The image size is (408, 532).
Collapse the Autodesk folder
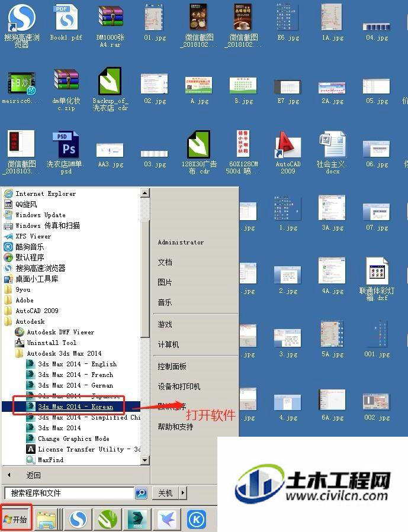[x=30, y=321]
